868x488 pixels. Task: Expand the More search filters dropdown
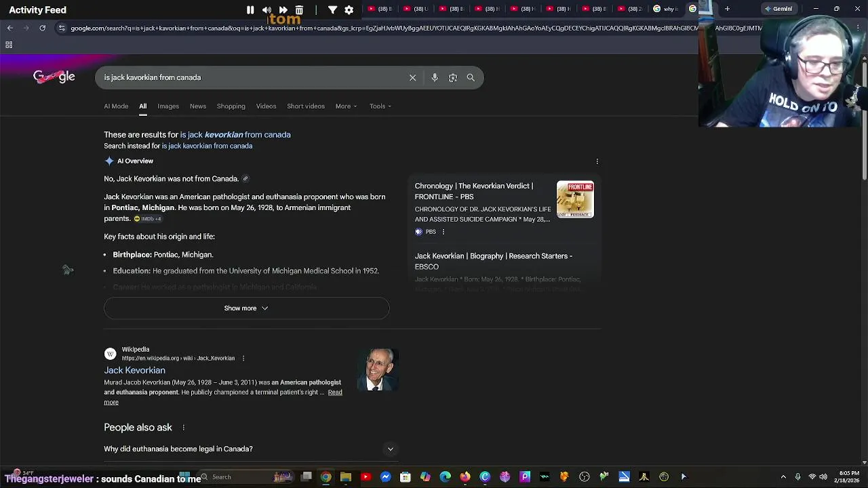point(346,106)
